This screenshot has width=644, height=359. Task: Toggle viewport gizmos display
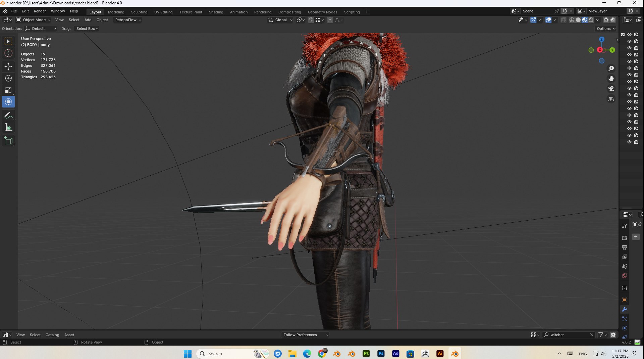(533, 20)
